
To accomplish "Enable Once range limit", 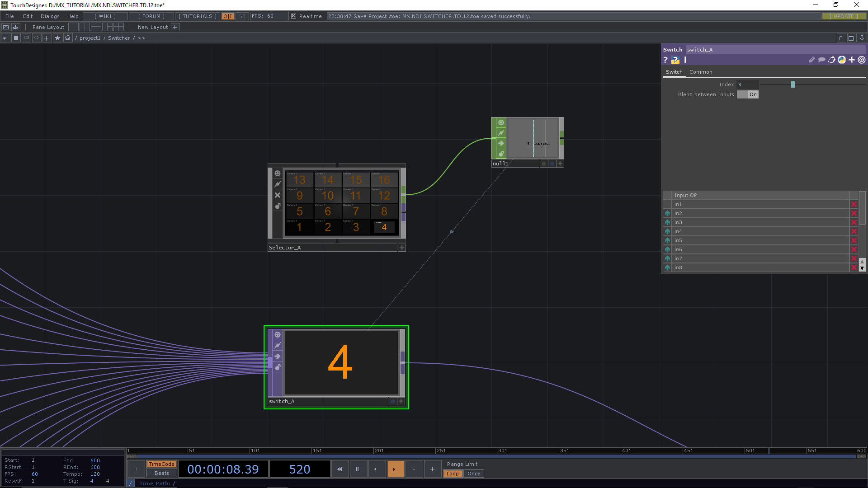I will tap(474, 474).
